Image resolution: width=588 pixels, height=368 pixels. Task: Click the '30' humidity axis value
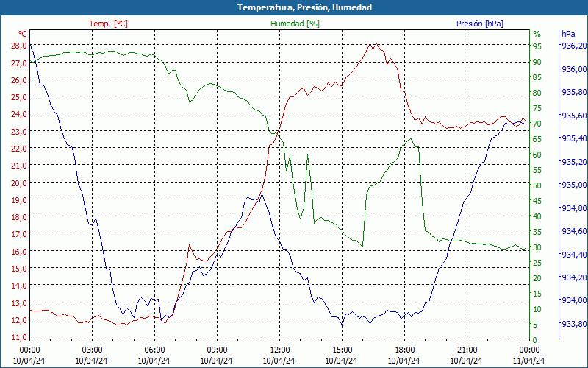pyautogui.click(x=537, y=247)
